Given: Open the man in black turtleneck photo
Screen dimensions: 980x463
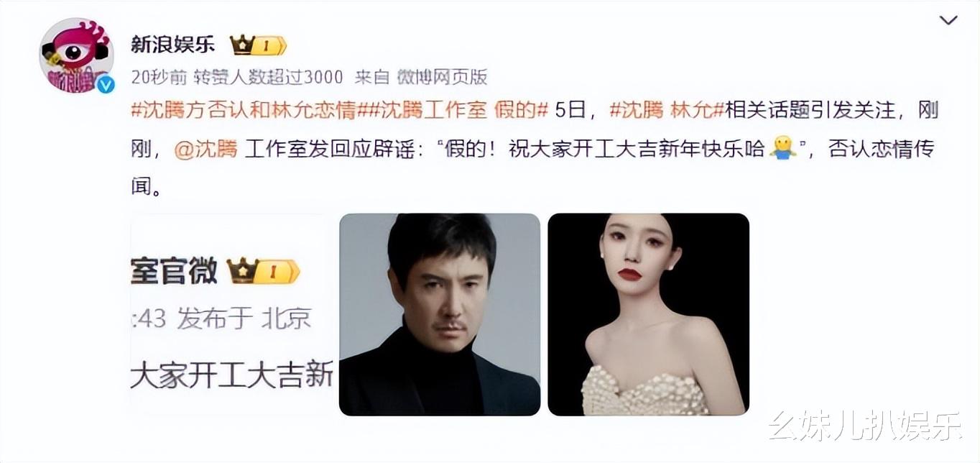Looking at the screenshot, I should (x=440, y=314).
